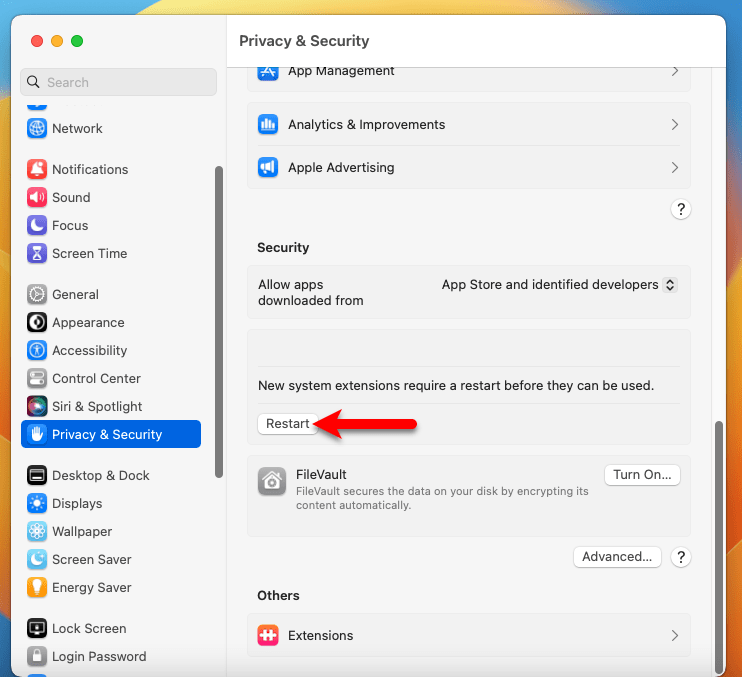Select Screen Saver in the sidebar
The height and width of the screenshot is (677, 742).
pos(92,559)
